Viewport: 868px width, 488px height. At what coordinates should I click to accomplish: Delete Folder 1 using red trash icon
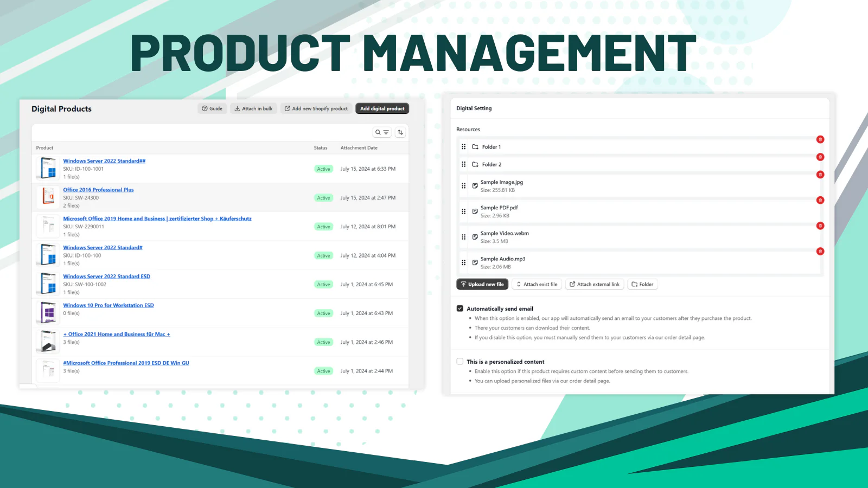tap(820, 139)
